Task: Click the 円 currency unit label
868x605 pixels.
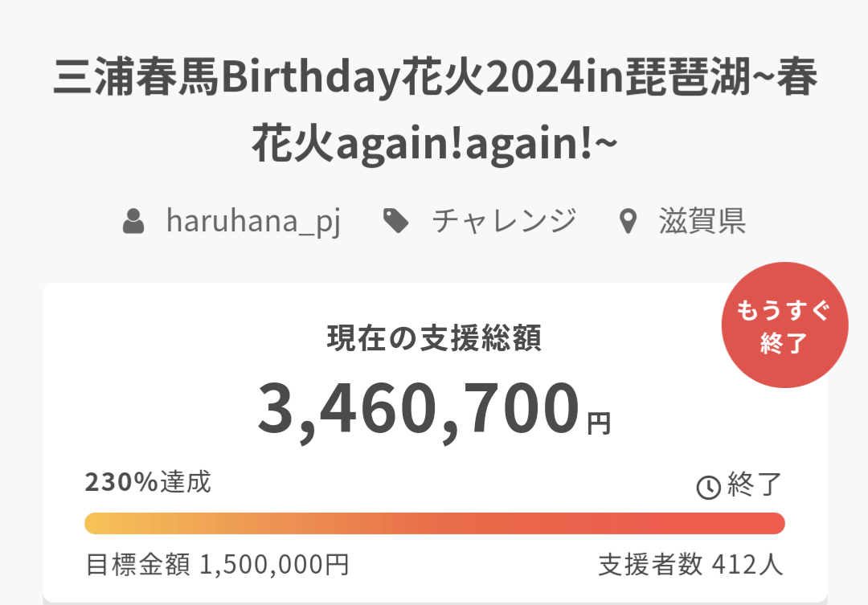Action: [x=599, y=423]
